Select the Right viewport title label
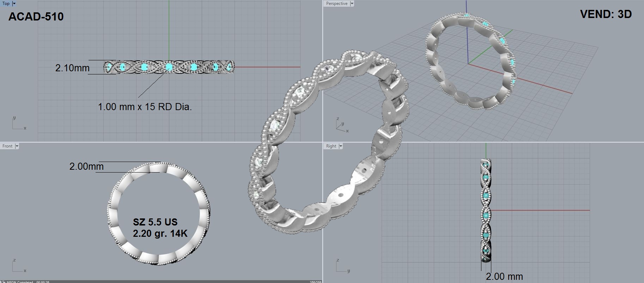 pos(331,146)
